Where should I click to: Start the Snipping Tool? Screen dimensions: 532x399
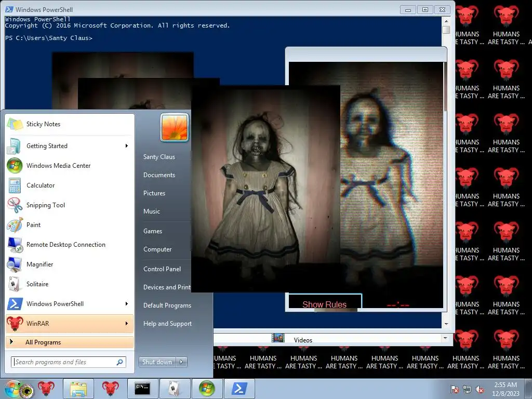click(70, 205)
